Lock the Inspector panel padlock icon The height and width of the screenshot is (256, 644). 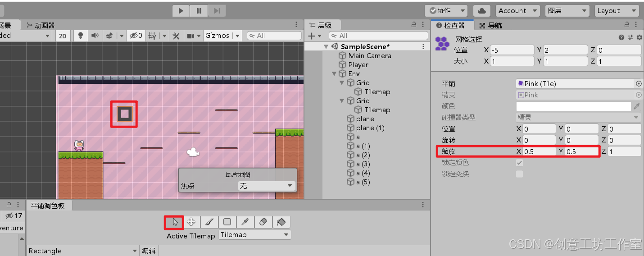(627, 25)
